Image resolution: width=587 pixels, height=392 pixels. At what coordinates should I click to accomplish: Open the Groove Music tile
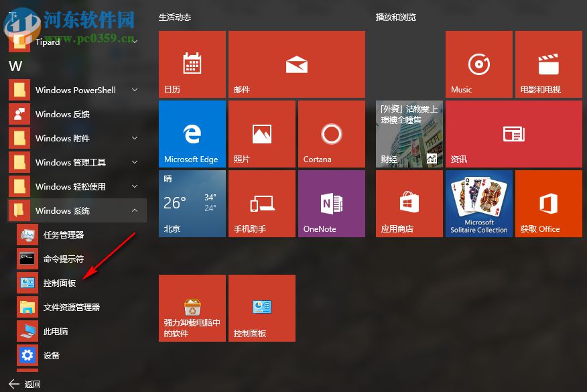(478, 64)
